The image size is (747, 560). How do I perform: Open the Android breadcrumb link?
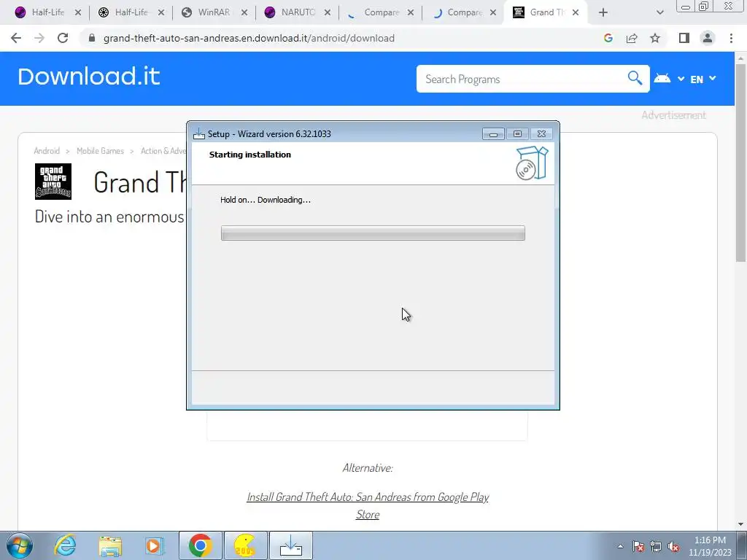(47, 151)
